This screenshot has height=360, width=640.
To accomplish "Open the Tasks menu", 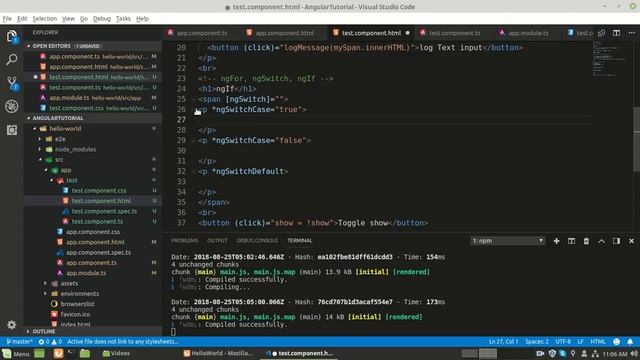I will coord(123,19).
